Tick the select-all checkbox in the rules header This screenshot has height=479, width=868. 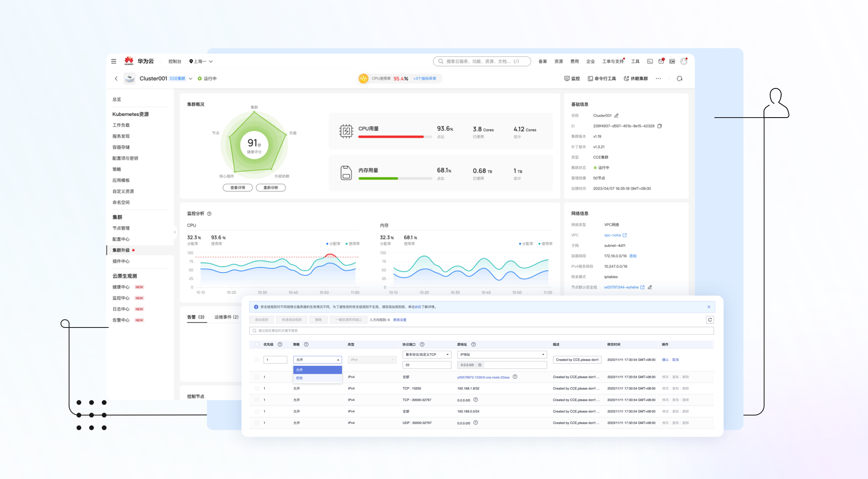click(257, 344)
